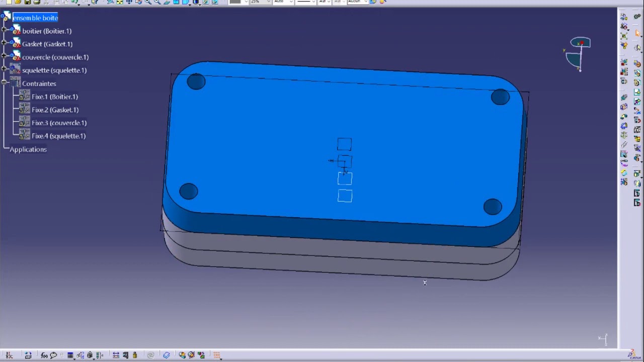Pick the Select arrow tool in right toolbar
Screen dimensions: 644x362
point(637,32)
